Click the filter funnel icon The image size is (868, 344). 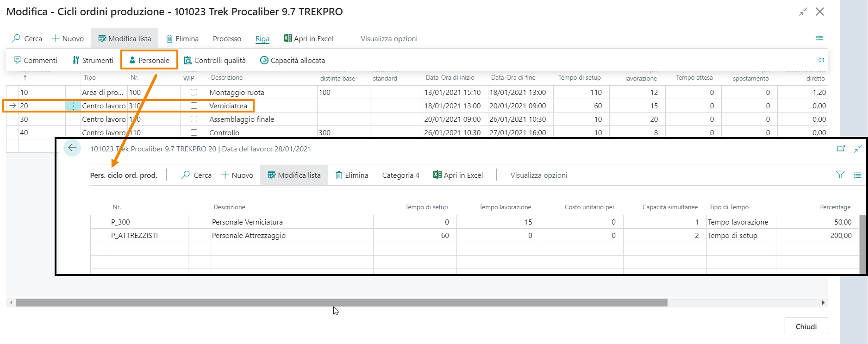pos(840,175)
